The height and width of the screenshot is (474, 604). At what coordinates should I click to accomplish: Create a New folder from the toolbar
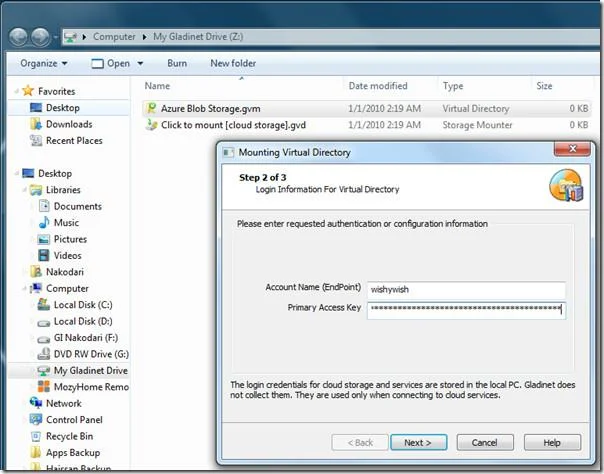[x=233, y=63]
